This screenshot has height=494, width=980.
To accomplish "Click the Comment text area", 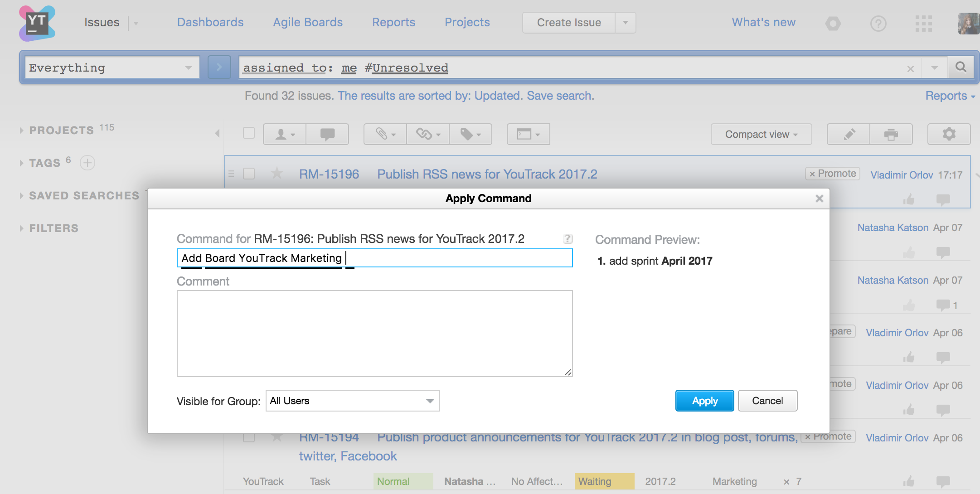I will pos(374,334).
